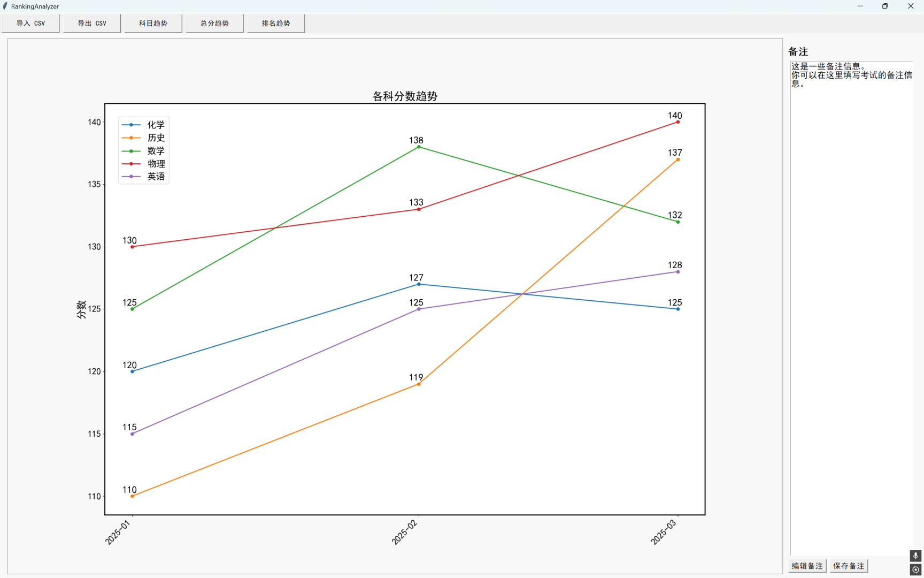
Task: Click the 119 data label
Action: pos(416,377)
